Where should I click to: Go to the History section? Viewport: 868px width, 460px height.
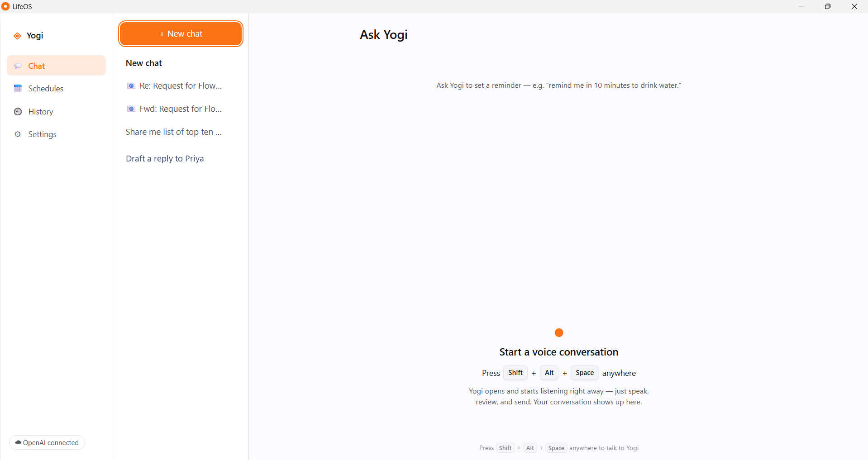coord(56,112)
